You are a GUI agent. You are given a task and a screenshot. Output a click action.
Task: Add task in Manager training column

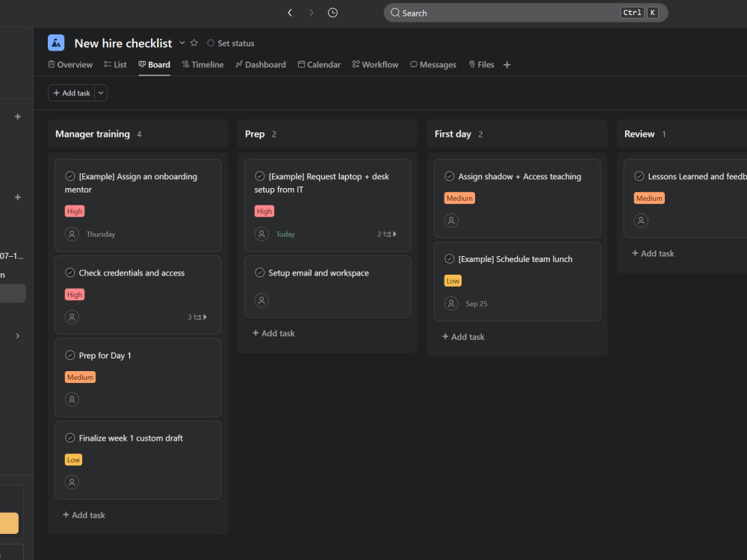(x=84, y=514)
